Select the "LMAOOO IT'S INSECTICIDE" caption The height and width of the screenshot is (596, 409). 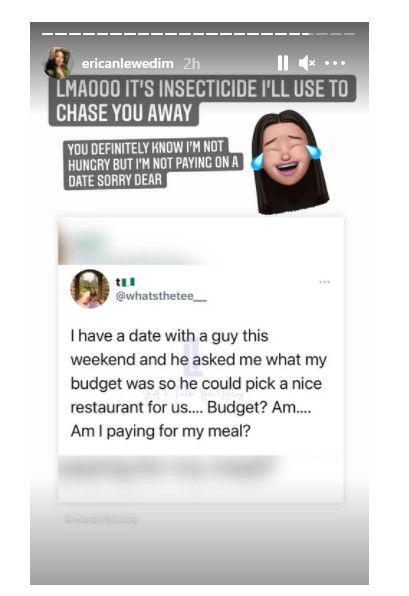202,101
